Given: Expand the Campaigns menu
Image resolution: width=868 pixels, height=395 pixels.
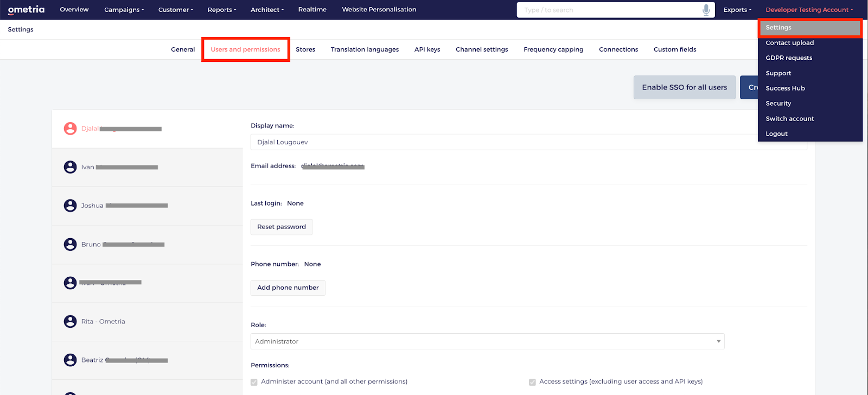Looking at the screenshot, I should [124, 10].
